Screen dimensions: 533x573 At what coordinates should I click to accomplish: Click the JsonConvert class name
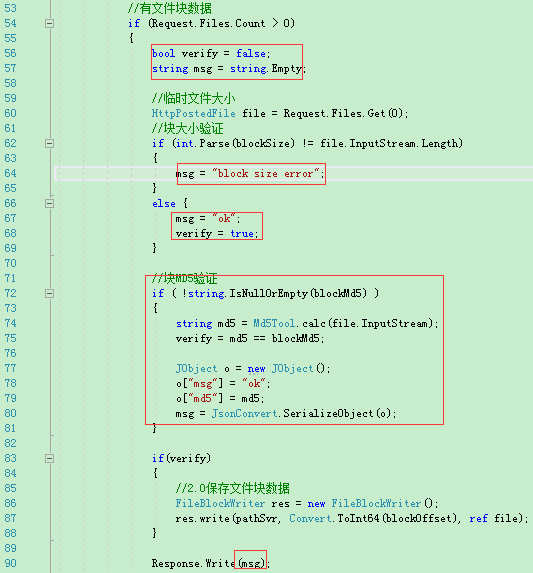coord(244,413)
